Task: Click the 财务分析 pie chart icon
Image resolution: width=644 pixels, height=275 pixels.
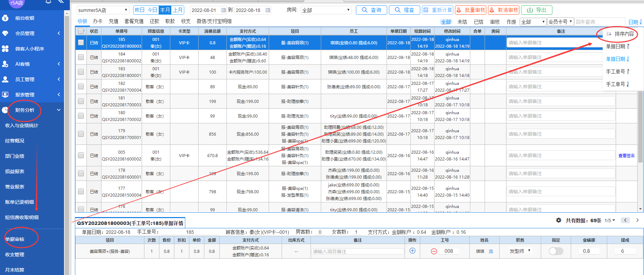Action: click(x=5, y=110)
